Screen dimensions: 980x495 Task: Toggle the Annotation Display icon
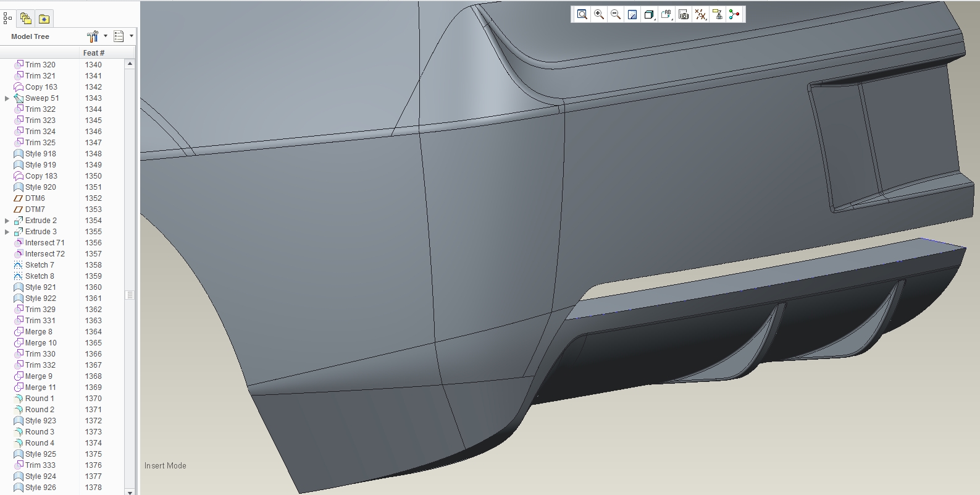click(x=718, y=14)
